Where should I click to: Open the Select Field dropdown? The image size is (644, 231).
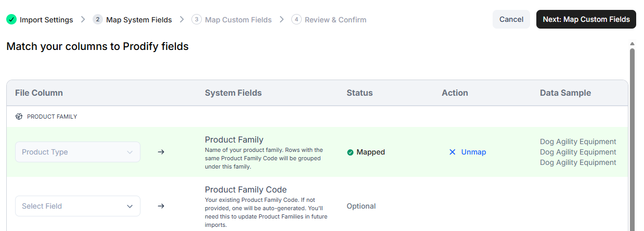pyautogui.click(x=78, y=206)
